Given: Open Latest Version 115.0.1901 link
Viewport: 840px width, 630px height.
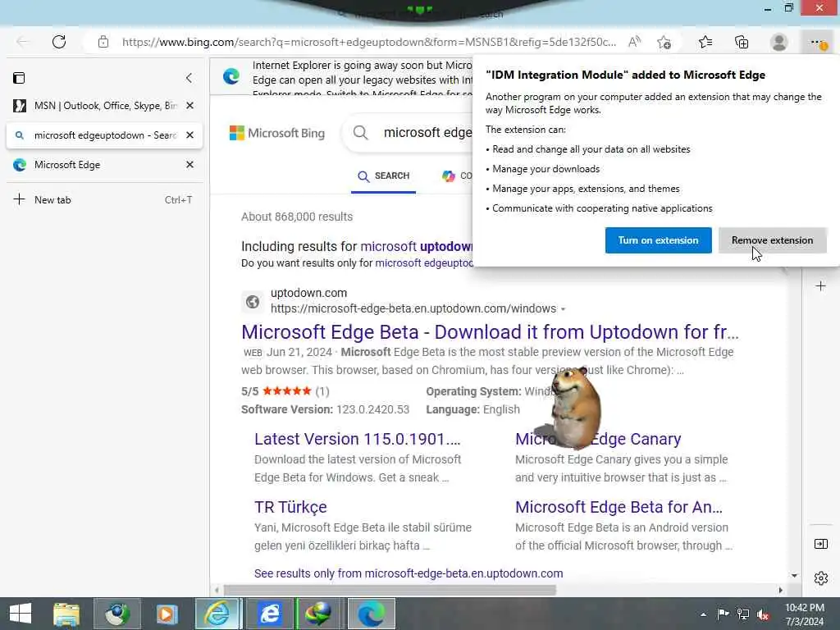Looking at the screenshot, I should (x=358, y=439).
